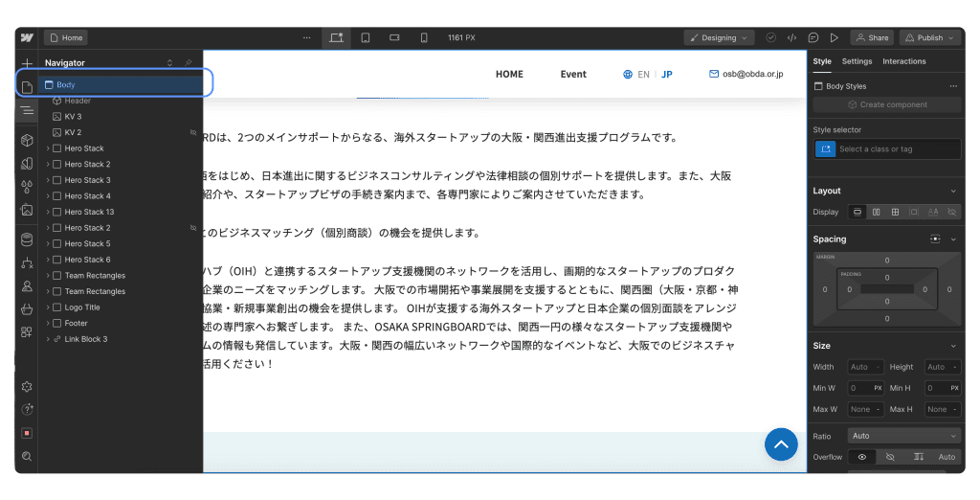Viewport: 980px width, 500px height.
Task: Select the mobile portrait breakpoint icon
Action: (x=424, y=38)
